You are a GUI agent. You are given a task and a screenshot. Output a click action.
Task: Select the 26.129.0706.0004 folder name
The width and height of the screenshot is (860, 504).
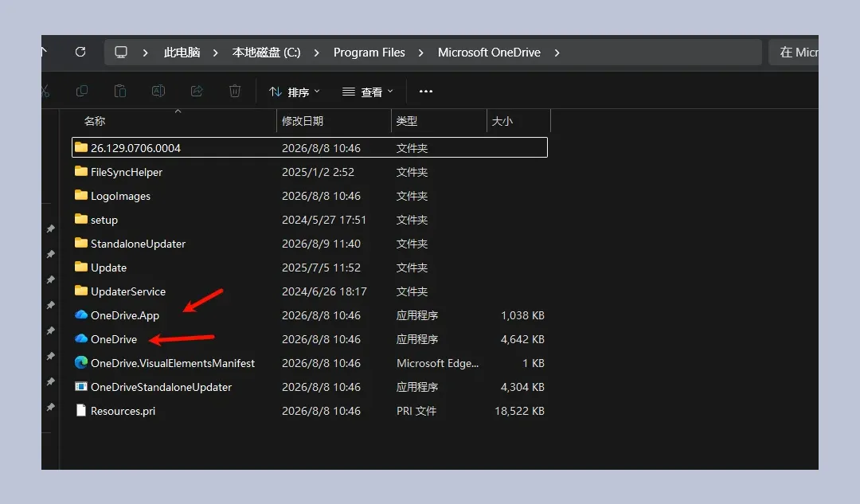click(x=135, y=148)
